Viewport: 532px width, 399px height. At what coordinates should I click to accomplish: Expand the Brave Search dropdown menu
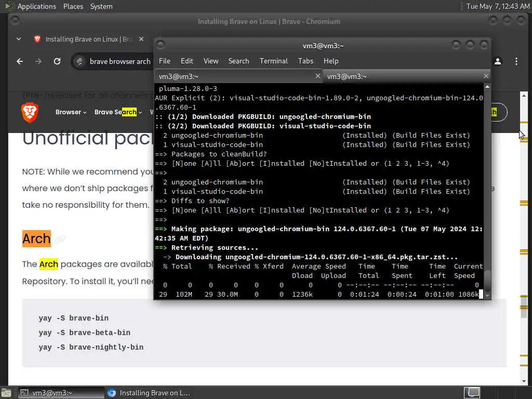(x=118, y=112)
